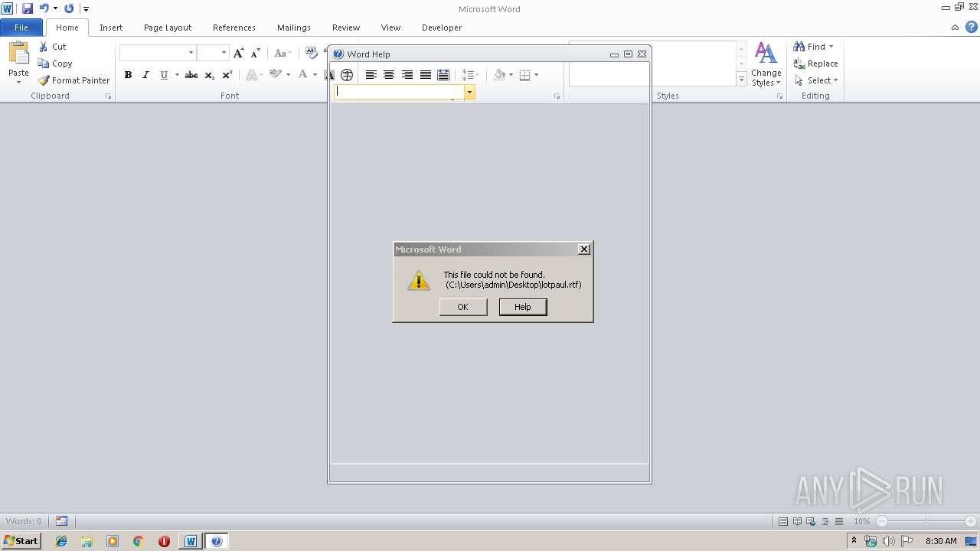Switch to the Review tab
Viewport: 980px width, 551px height.
point(346,27)
